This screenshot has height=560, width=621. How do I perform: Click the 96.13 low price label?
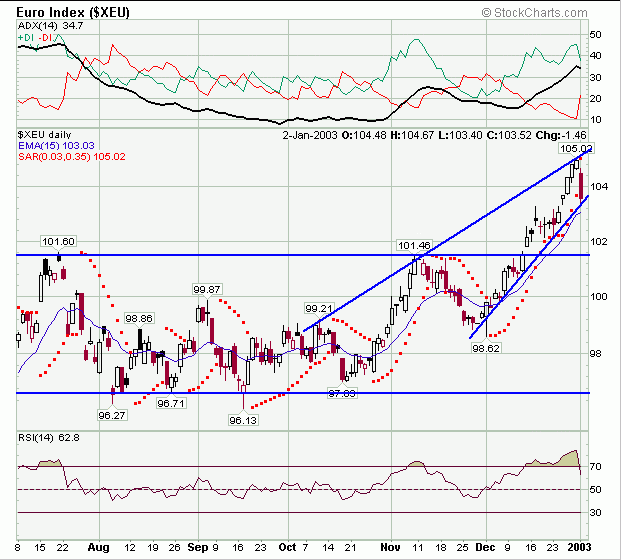tap(243, 420)
